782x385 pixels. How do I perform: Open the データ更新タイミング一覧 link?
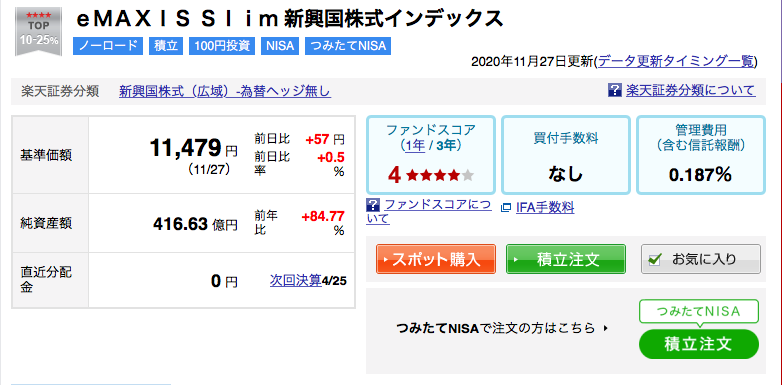pyautogui.click(x=676, y=61)
